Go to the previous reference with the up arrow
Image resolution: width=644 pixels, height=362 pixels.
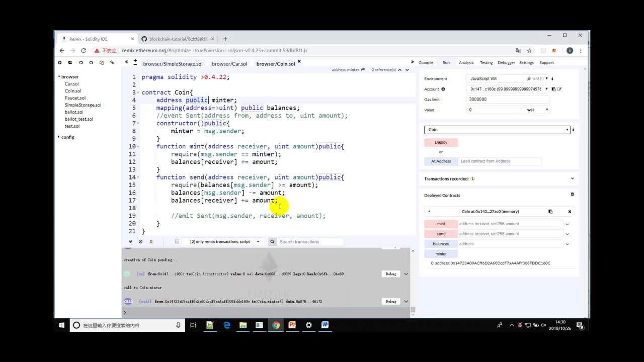[x=400, y=70]
